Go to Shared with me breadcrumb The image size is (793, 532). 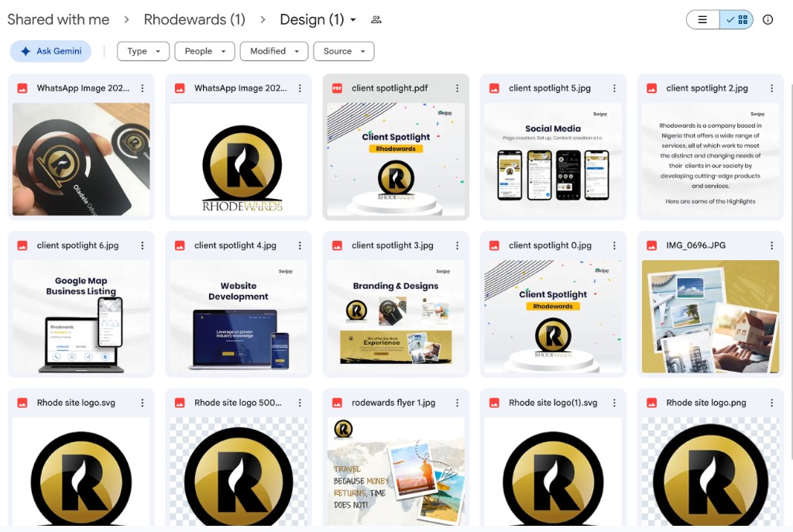tap(58, 19)
